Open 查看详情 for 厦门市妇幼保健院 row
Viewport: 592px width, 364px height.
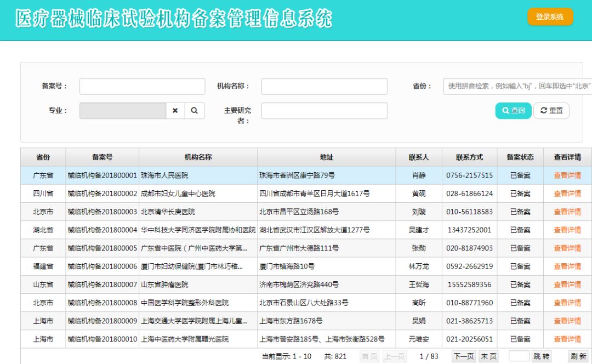pyautogui.click(x=567, y=266)
